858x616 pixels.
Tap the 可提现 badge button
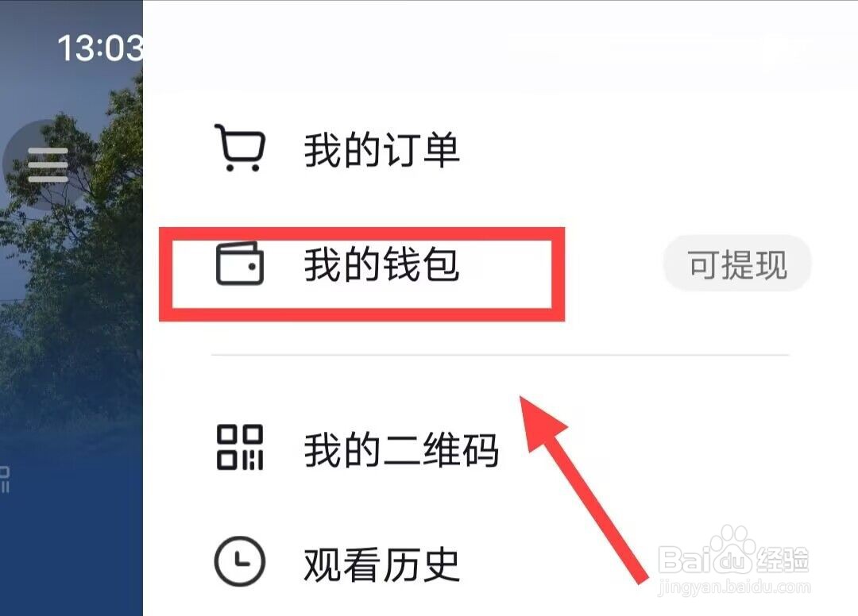[x=737, y=264]
